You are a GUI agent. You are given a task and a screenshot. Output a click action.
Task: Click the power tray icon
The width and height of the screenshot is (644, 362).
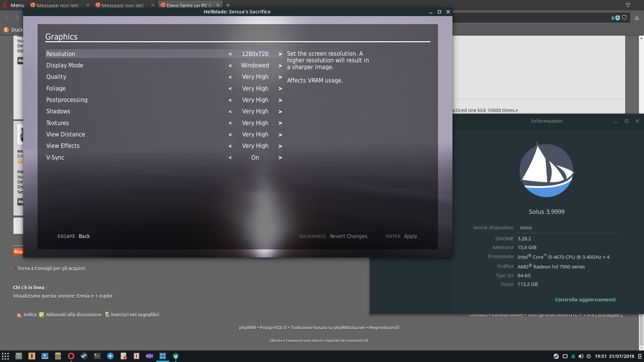589,356
